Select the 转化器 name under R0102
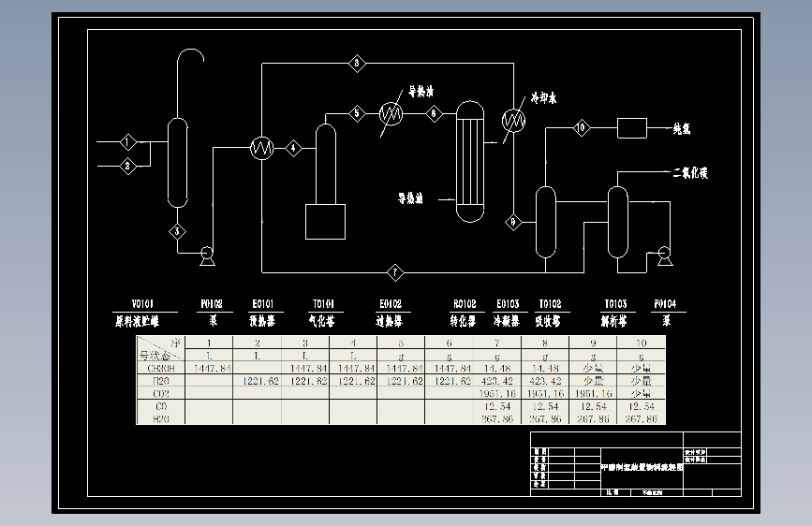Screen dimensions: 812x526 [x=463, y=322]
